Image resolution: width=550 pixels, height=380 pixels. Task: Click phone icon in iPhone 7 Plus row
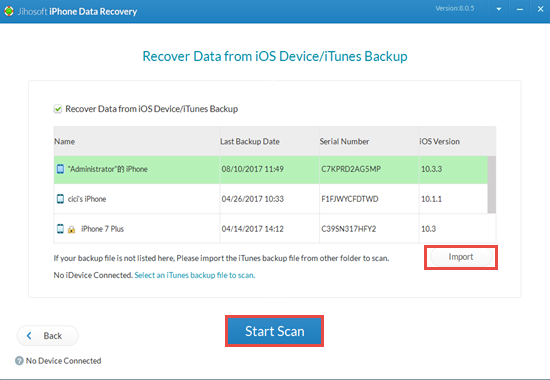[x=60, y=229]
